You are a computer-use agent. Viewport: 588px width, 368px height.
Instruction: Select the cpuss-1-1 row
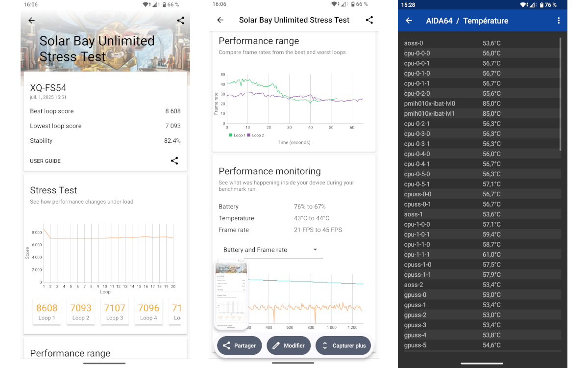click(481, 275)
